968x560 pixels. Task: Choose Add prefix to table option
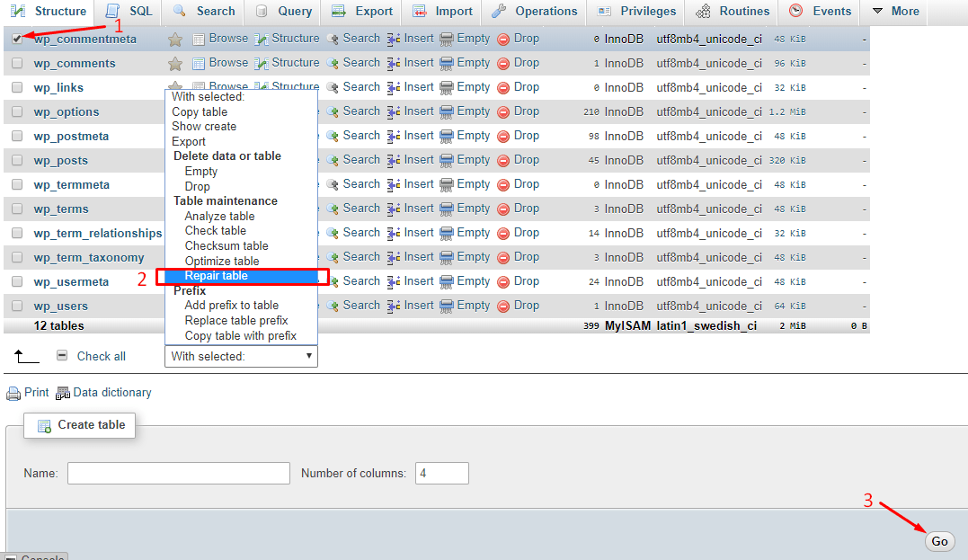tap(232, 305)
